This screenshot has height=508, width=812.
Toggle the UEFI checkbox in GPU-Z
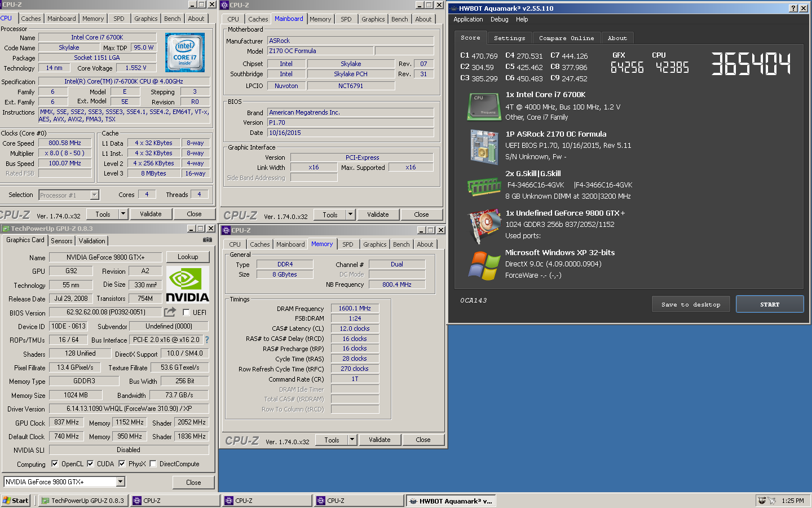186,312
